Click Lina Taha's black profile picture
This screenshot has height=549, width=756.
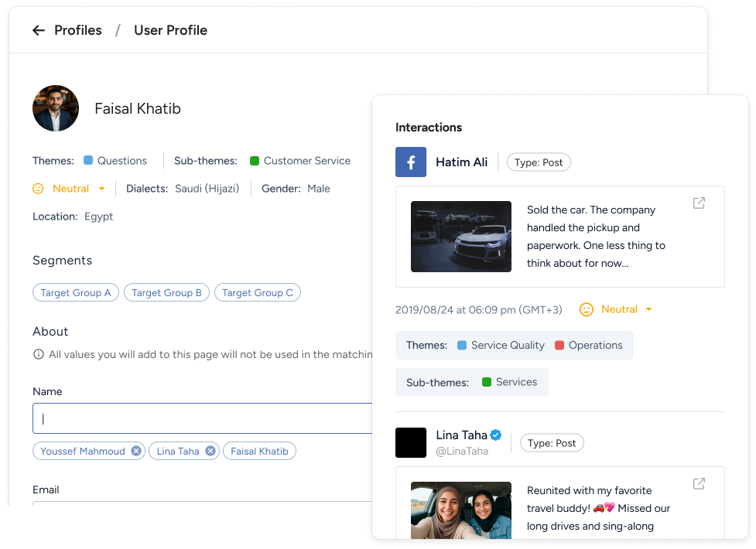coord(411,442)
